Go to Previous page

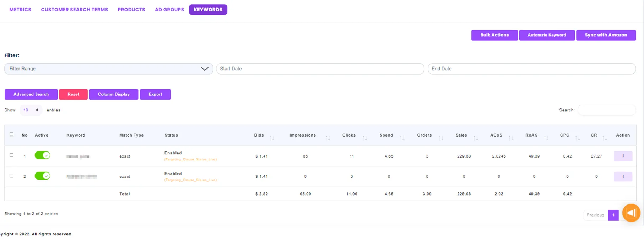[x=595, y=215]
